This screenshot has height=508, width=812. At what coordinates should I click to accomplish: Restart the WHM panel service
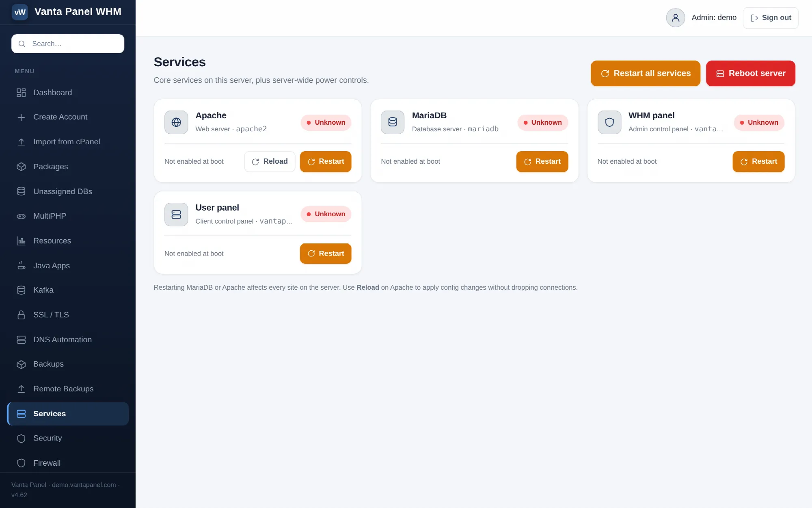pyautogui.click(x=758, y=162)
